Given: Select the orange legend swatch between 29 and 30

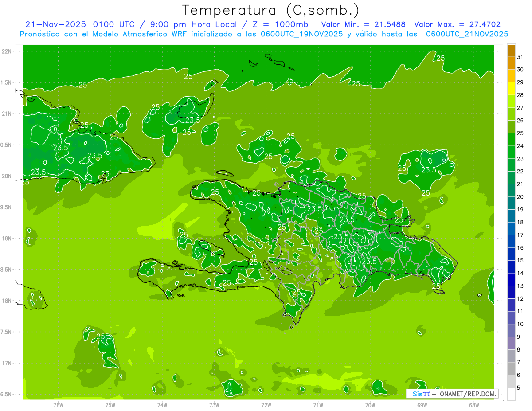Looking at the screenshot, I should click(x=511, y=76).
